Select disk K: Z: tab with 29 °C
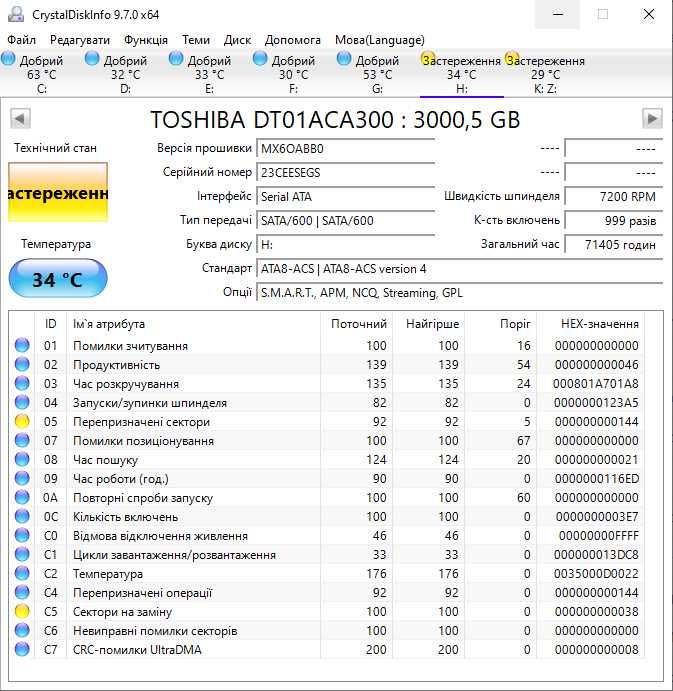Image resolution: width=673 pixels, height=691 pixels. click(546, 74)
